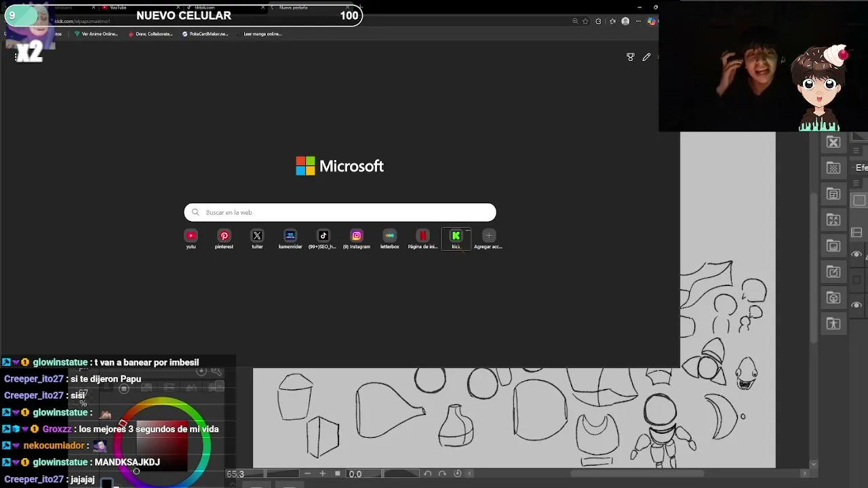868x488 pixels.
Task: Click the star favorite icon in address bar
Action: pyautogui.click(x=585, y=21)
